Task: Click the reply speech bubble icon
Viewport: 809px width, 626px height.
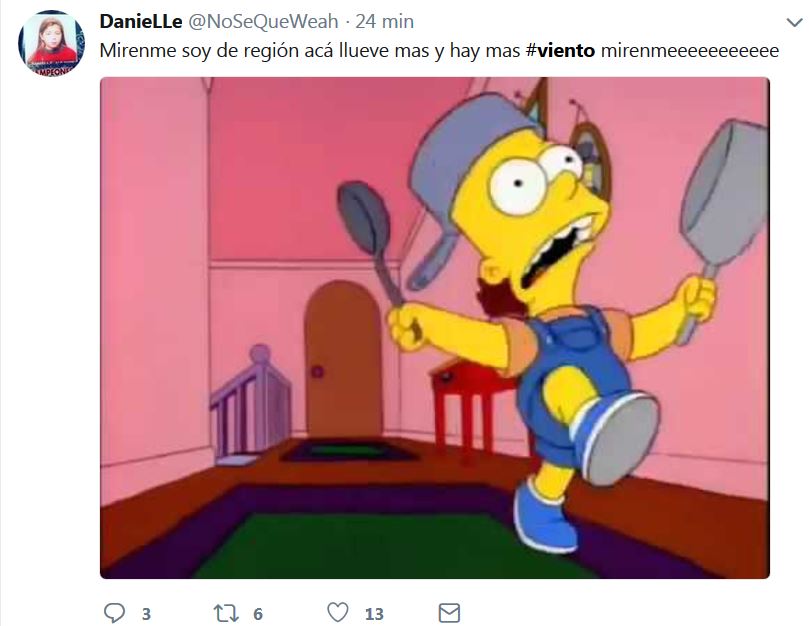Action: pos(114,613)
